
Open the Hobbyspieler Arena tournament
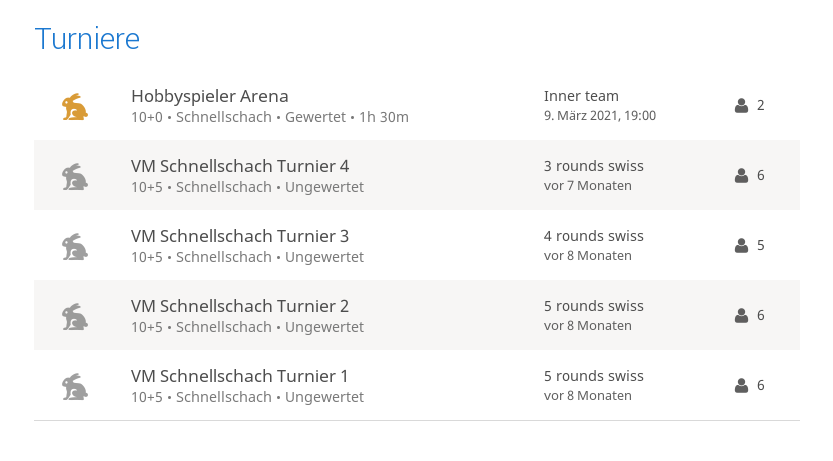pos(209,97)
